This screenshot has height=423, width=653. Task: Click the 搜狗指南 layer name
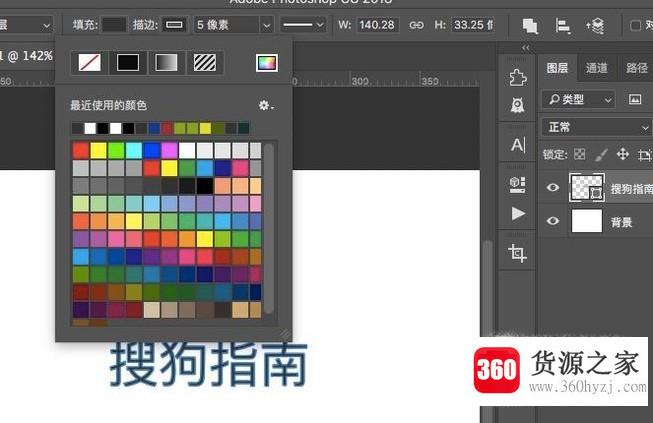tap(631, 189)
